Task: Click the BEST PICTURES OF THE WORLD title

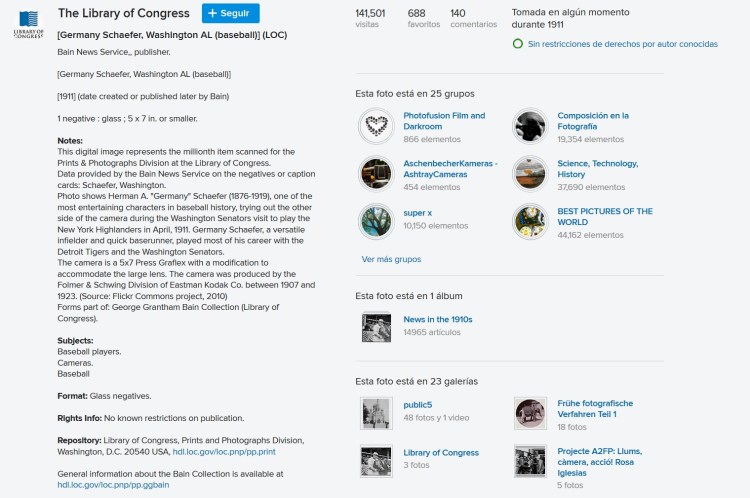Action: (x=604, y=217)
